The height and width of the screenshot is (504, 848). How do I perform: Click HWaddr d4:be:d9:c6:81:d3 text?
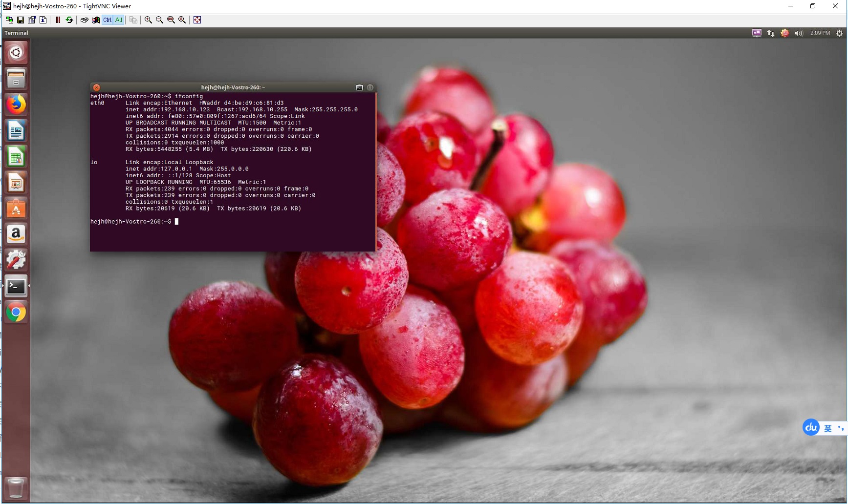[241, 103]
